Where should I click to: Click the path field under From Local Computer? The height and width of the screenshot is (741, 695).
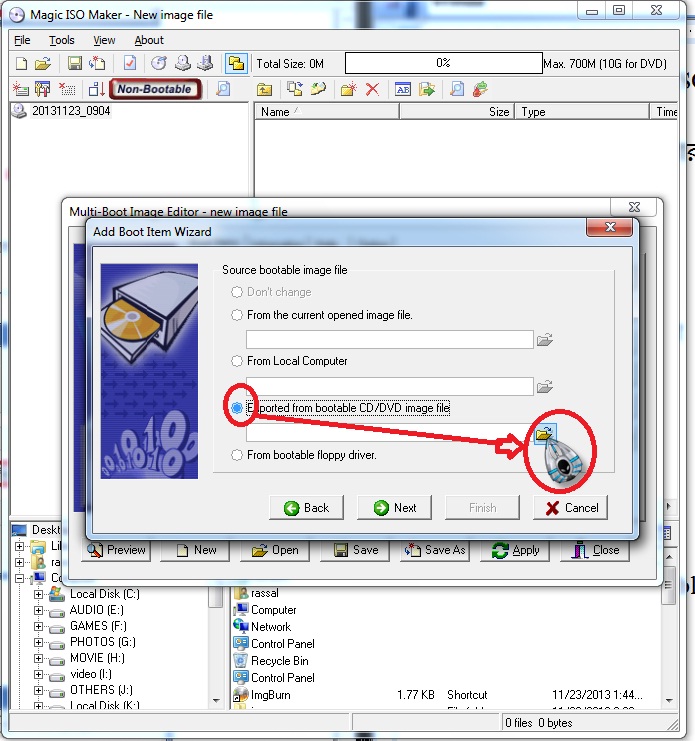tap(390, 387)
